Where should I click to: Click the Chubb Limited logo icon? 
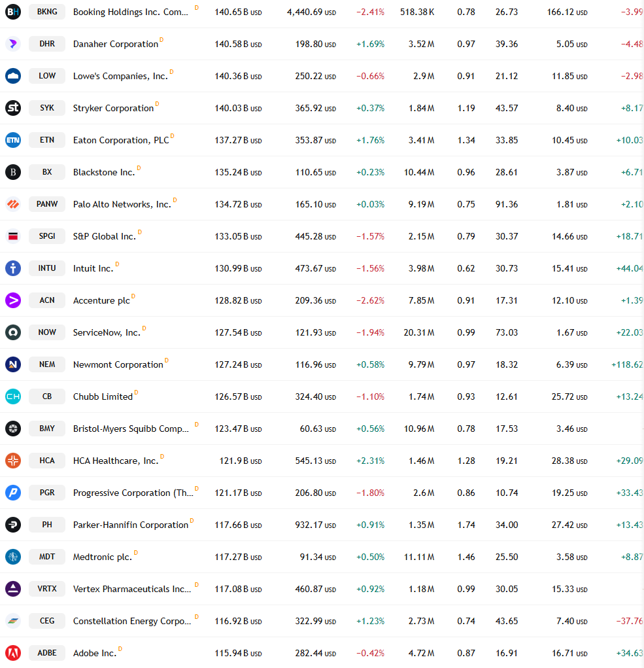(x=13, y=396)
